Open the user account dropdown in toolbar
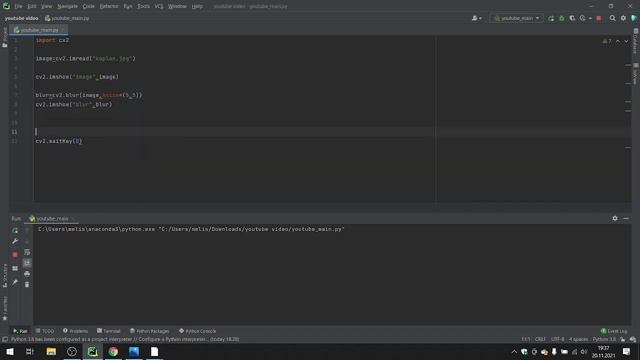This screenshot has width=640, height=360. (477, 18)
